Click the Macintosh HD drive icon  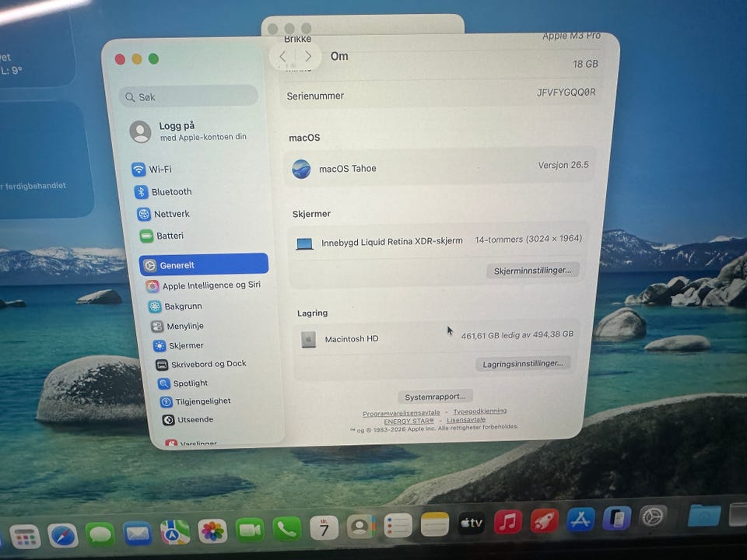pos(309,340)
